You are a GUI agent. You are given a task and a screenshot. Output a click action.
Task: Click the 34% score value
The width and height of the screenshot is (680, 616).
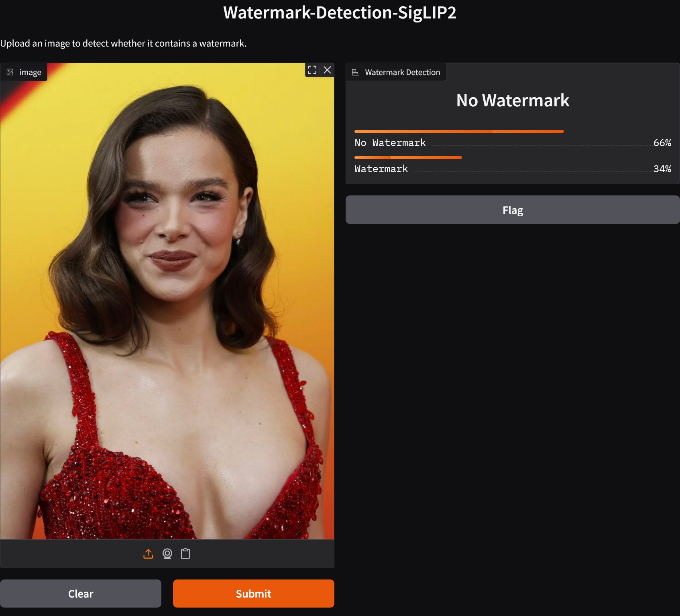(x=662, y=169)
